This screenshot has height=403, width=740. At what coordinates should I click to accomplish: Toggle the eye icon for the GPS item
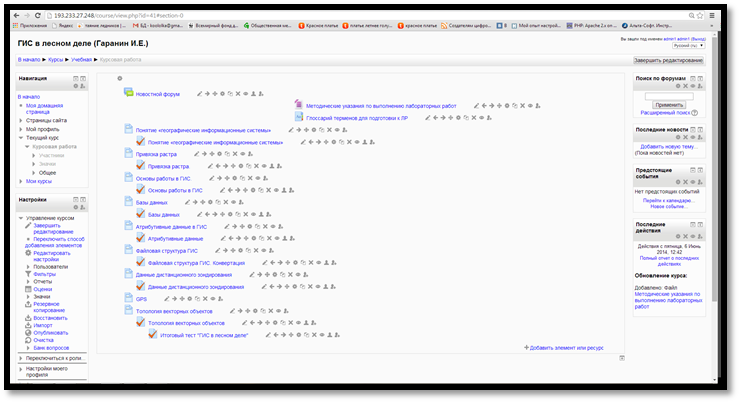(x=213, y=299)
